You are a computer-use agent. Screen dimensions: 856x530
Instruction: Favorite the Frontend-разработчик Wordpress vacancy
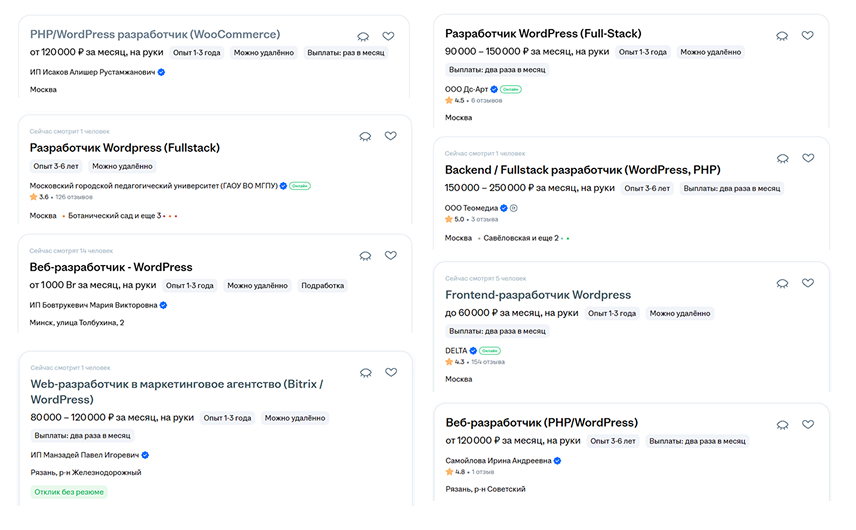[x=807, y=283]
